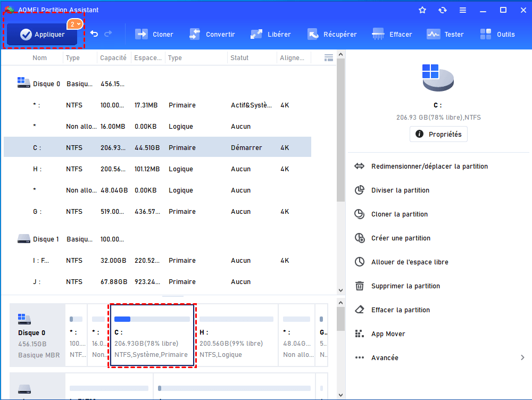Select the 100.00 NTFS system reserved row

coord(157,105)
